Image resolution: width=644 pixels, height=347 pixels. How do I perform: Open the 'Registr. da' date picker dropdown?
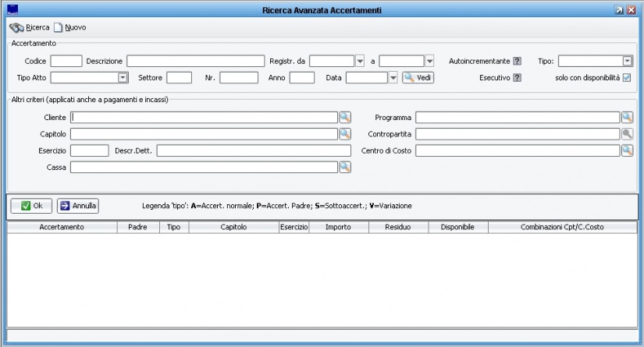point(360,61)
